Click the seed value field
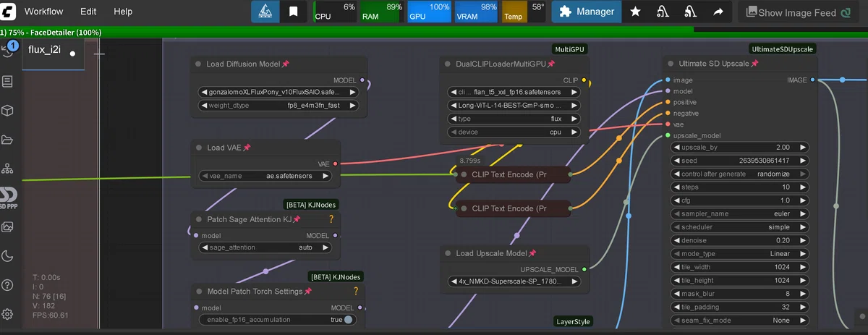 [739, 161]
